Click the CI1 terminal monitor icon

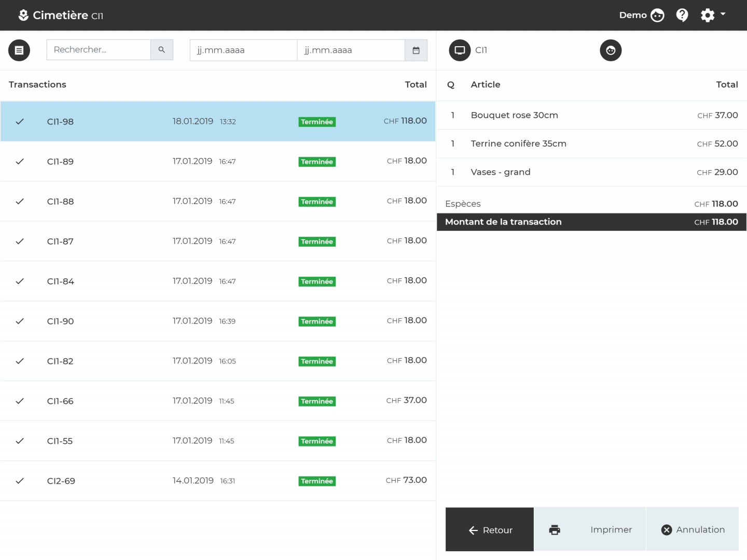pyautogui.click(x=460, y=50)
